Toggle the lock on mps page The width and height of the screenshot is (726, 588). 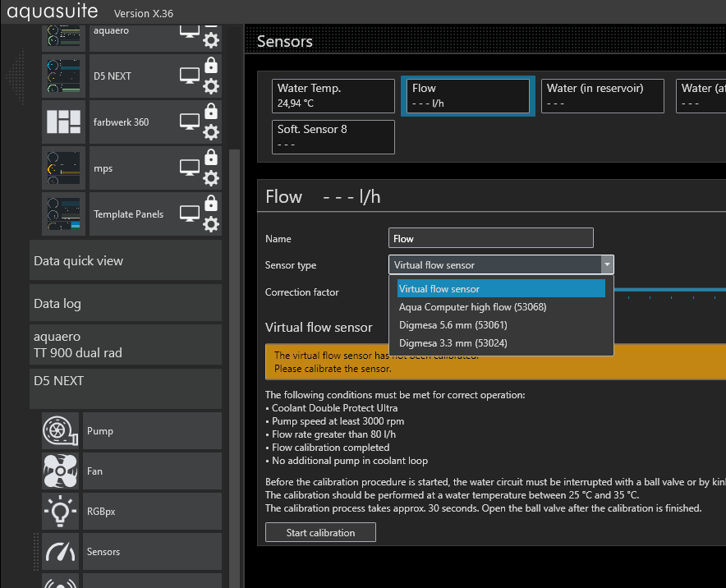pos(211,157)
